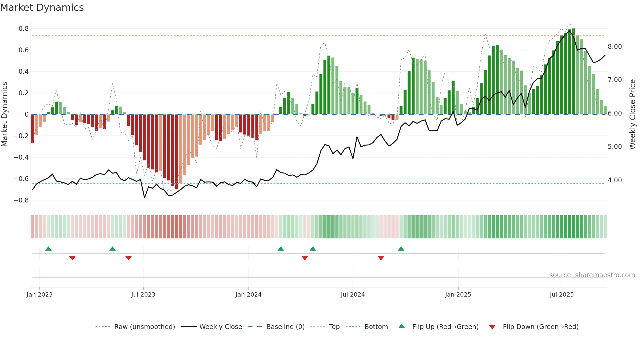644x362 pixels.
Task: Click the Jan 2024 axis label
Action: pos(249,294)
